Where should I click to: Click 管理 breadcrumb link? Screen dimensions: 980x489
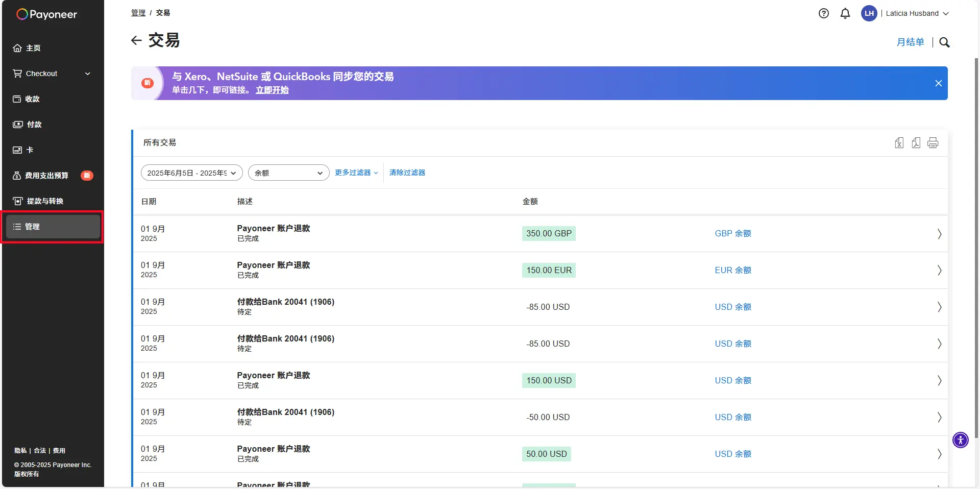(x=138, y=13)
